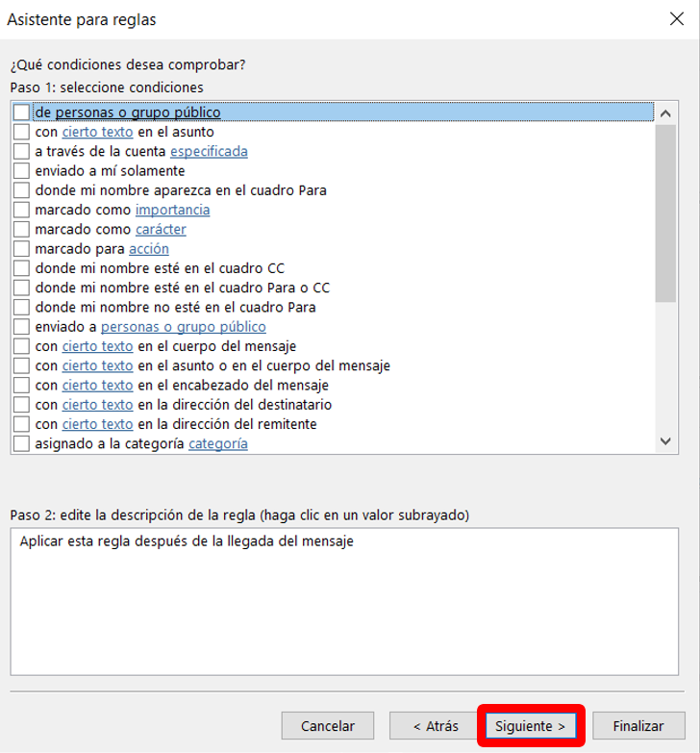Enable 'enviado a mí solamente' checkbox

point(21,171)
